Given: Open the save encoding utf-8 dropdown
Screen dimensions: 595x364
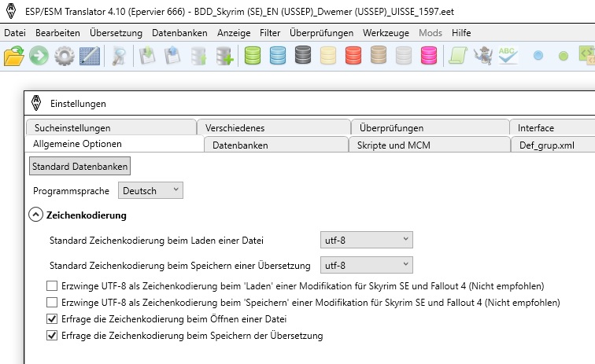Looking at the screenshot, I should tap(366, 265).
